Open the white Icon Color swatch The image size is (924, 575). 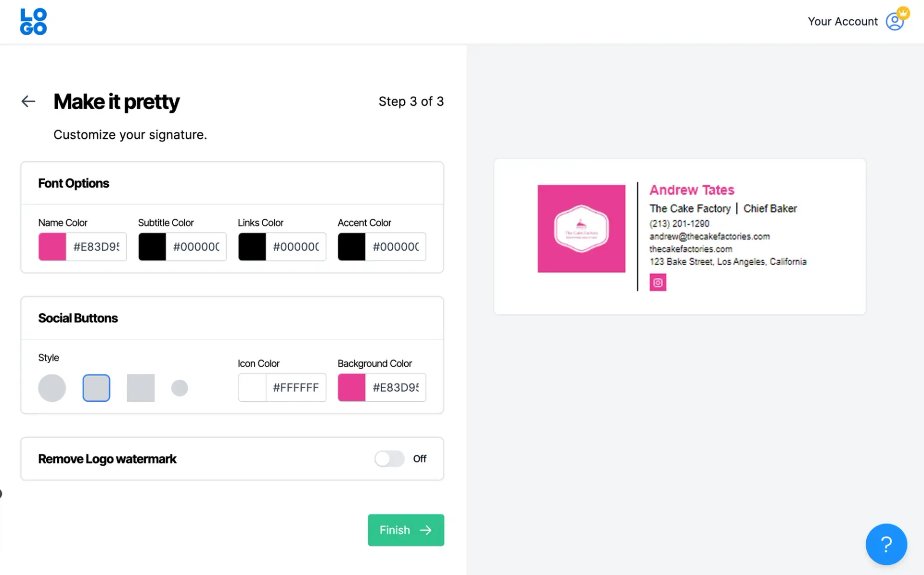252,387
